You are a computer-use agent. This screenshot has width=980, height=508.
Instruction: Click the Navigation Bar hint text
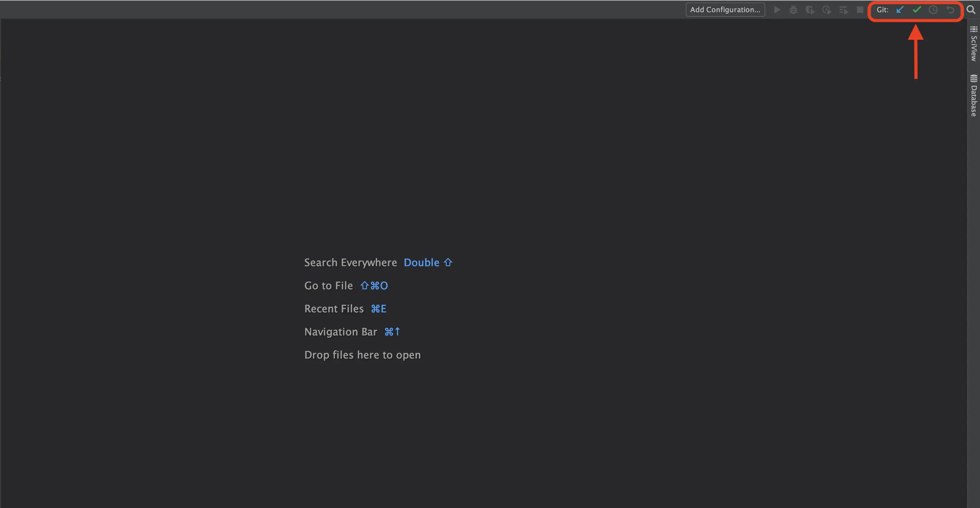[341, 332]
